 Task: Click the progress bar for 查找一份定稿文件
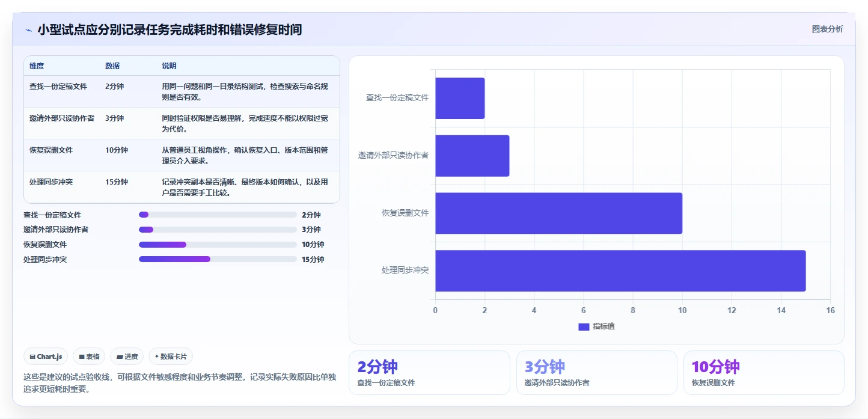coord(218,215)
